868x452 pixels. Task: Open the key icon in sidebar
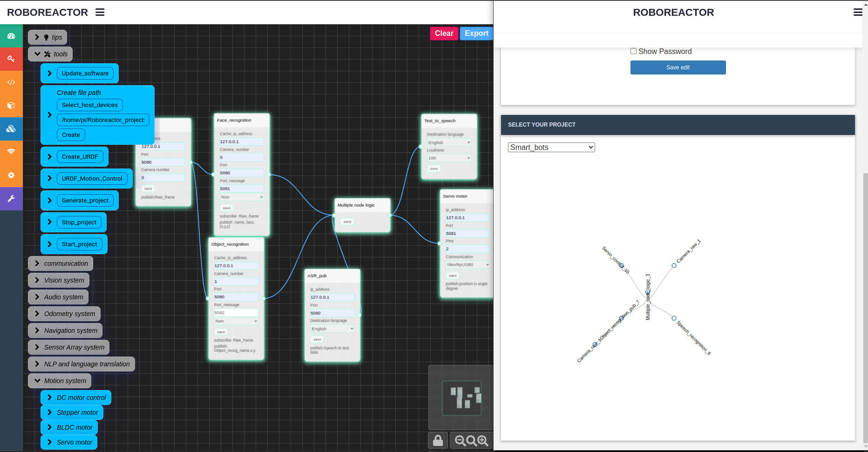point(11,59)
